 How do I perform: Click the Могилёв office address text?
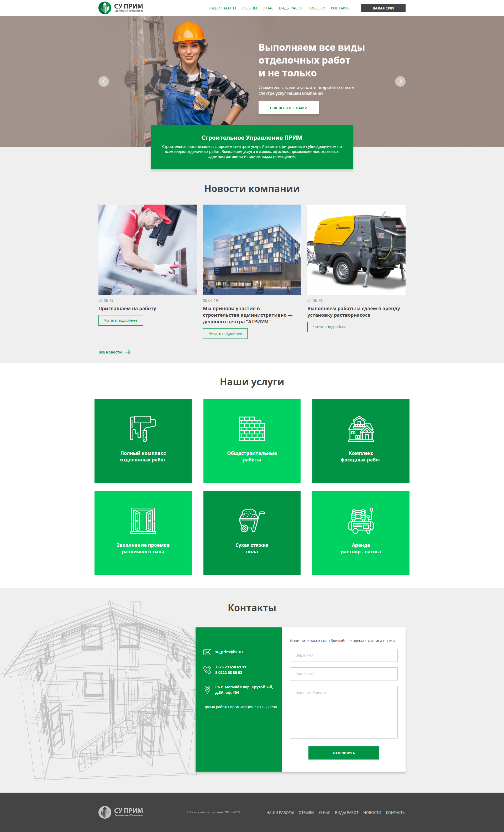click(x=244, y=689)
